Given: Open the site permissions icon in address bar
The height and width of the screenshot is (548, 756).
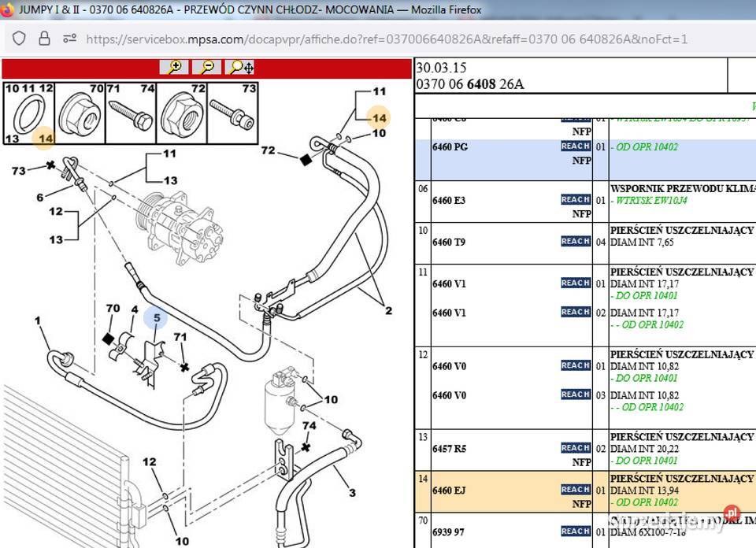Looking at the screenshot, I should (69, 39).
